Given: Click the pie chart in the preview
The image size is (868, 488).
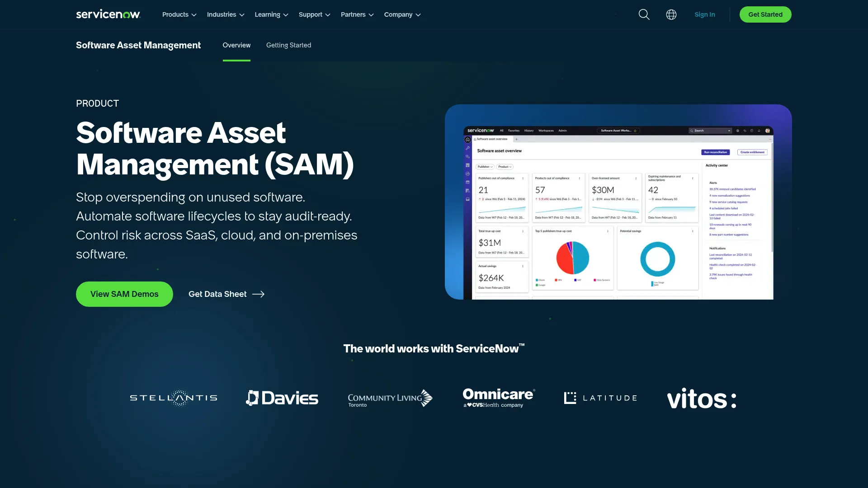Looking at the screenshot, I should click(x=572, y=258).
